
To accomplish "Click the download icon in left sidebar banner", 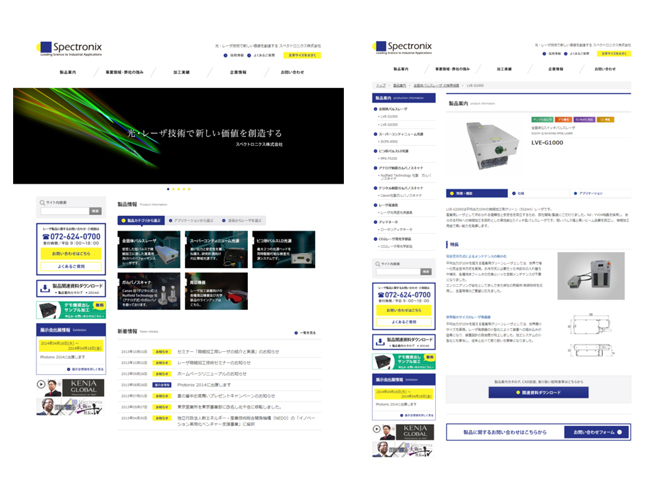I will pyautogui.click(x=44, y=286).
